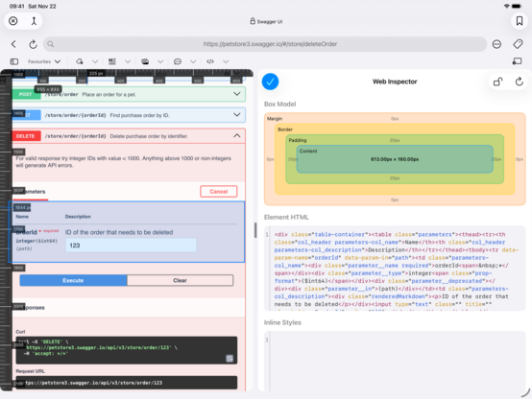Refresh the Web Inspector with its reload icon
The height and width of the screenshot is (399, 532).
(x=520, y=82)
